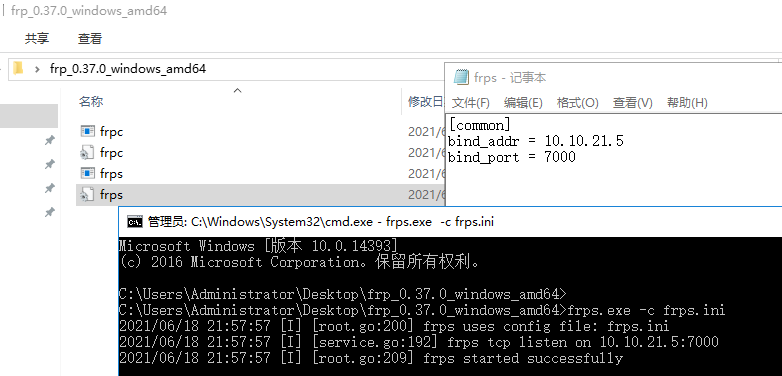Switch to the 查看 ribbon tab
The width and height of the screenshot is (782, 376).
(x=90, y=38)
